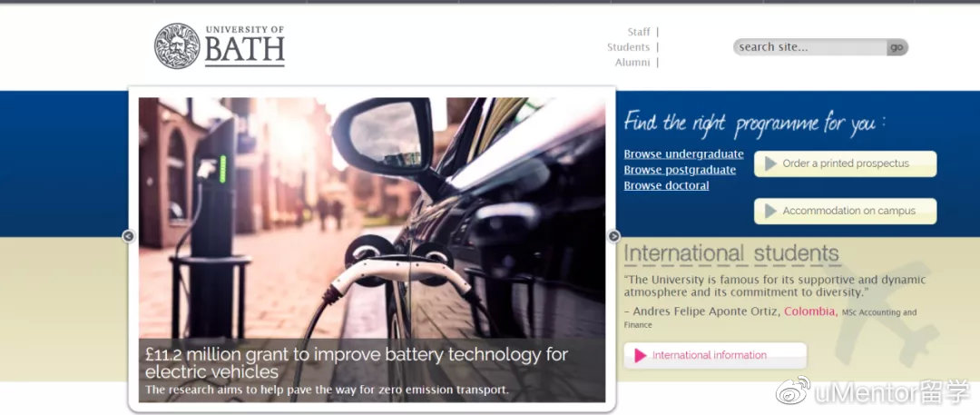Open the Students link

coord(628,47)
